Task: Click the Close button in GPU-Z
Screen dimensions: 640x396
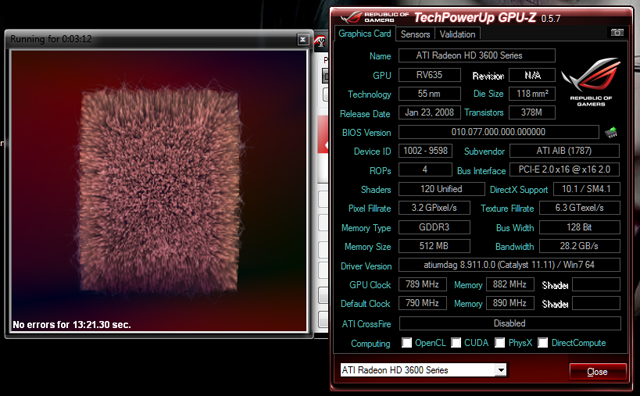Action: [597, 372]
